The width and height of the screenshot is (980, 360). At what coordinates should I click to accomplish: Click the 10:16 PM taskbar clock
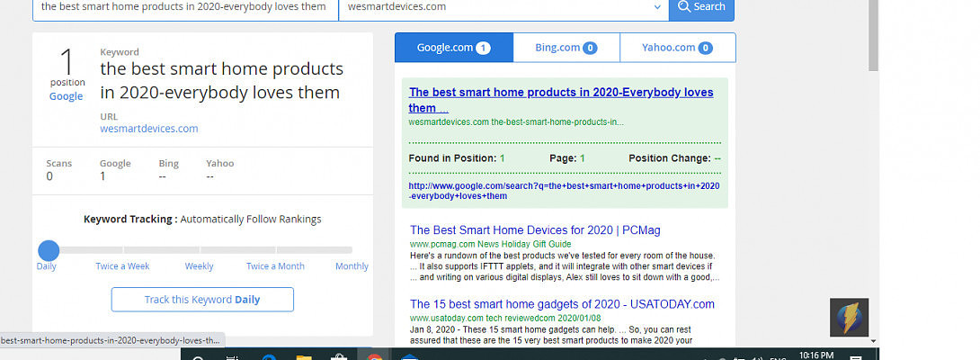[x=816, y=355]
